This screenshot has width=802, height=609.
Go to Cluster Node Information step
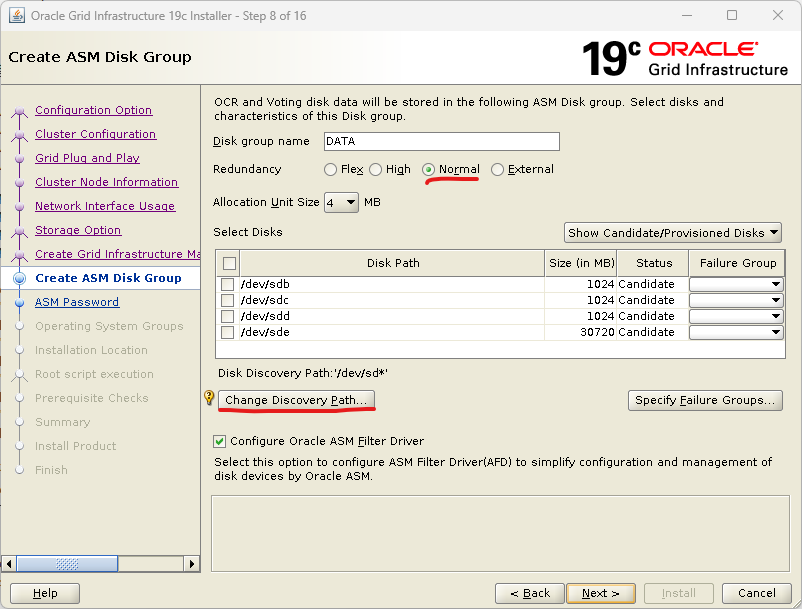pos(106,183)
